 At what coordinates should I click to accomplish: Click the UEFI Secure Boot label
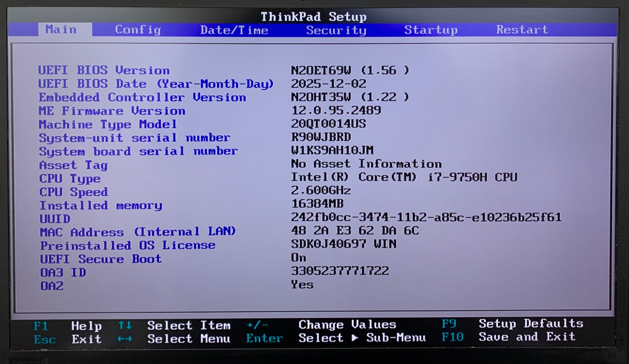(x=101, y=259)
